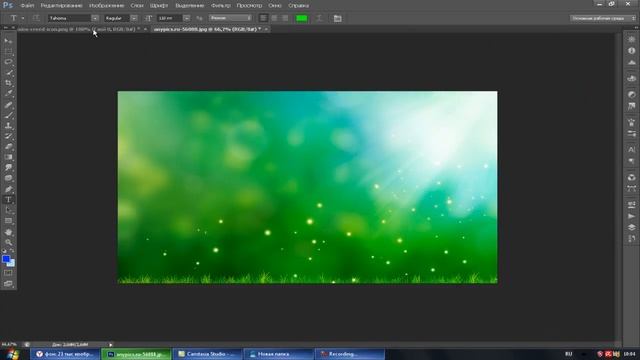This screenshot has width=640, height=360.
Task: Open the Изображение menu
Action: 107,6
